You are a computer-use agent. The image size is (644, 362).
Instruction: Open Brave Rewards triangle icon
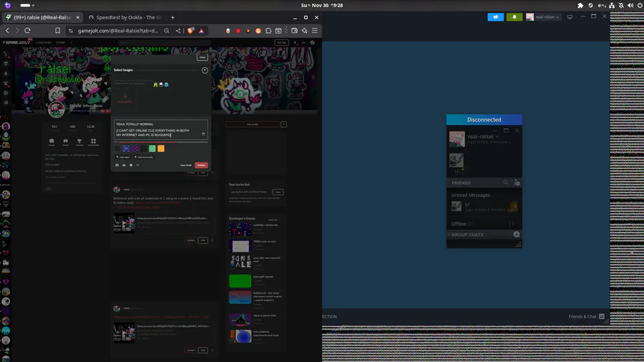pos(201,31)
